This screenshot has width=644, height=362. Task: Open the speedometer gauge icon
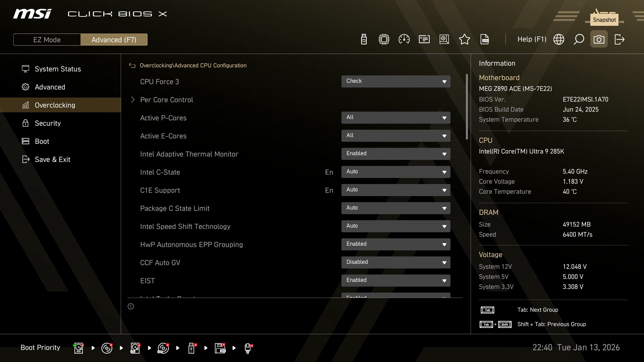404,40
